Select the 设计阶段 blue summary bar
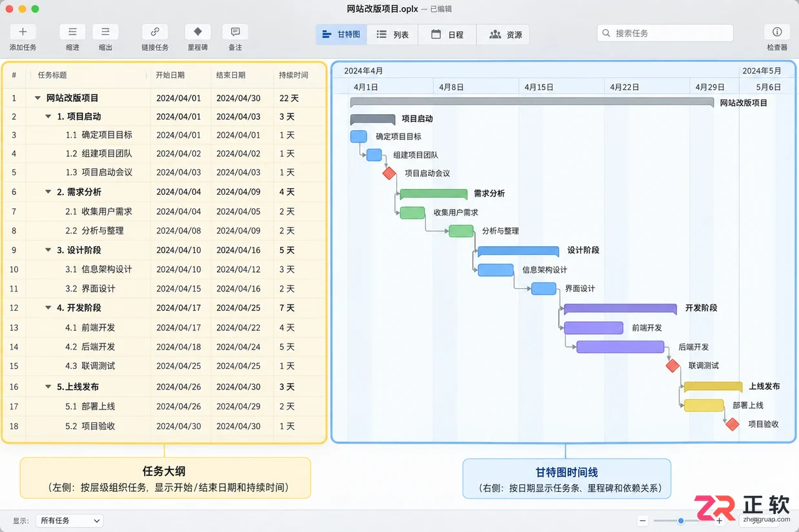Image resolution: width=799 pixels, height=532 pixels. pos(518,251)
